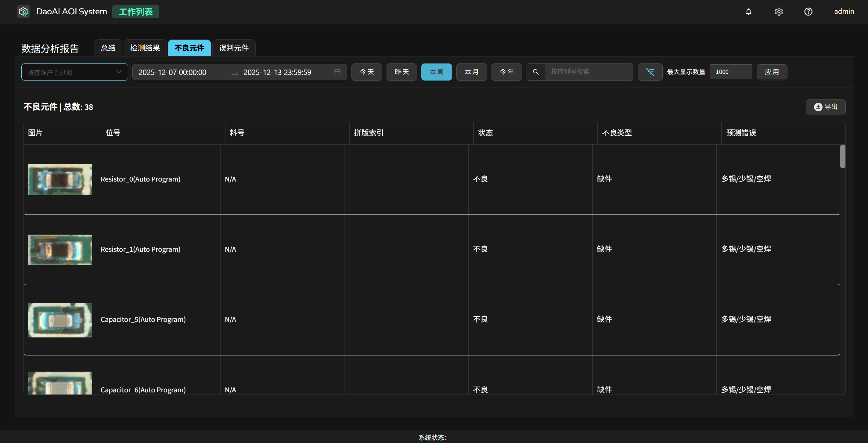Screen dimensions: 868x443
Task: Open the 检测结果 tab
Action: 145,48
